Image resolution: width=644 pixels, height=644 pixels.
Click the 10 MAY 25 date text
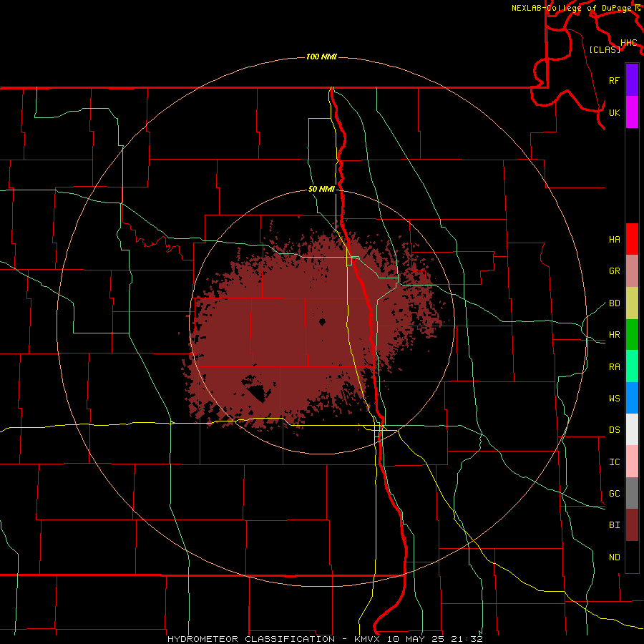(416, 639)
